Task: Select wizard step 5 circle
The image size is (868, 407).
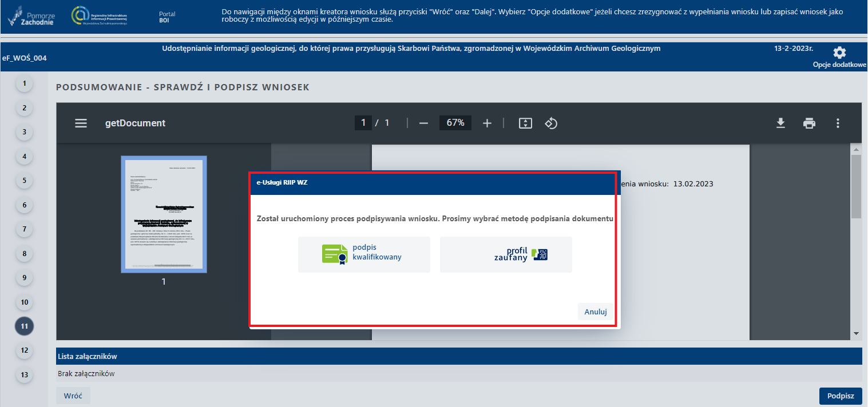Action: point(24,181)
